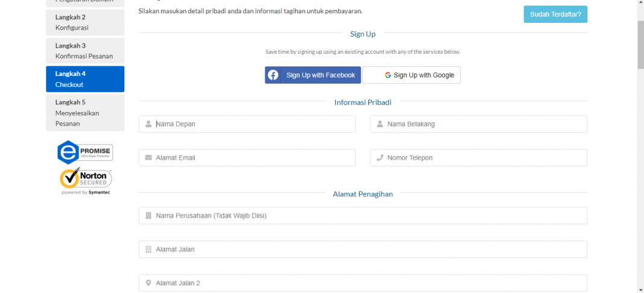Viewport: 644px width, 293px height.
Task: Focus the Nama Depan input field
Action: [247, 124]
